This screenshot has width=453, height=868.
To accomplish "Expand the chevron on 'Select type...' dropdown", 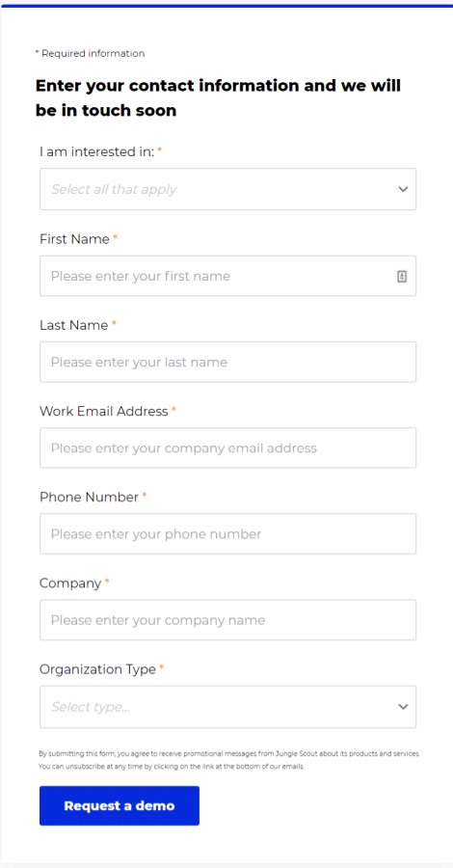I will pos(403,707).
